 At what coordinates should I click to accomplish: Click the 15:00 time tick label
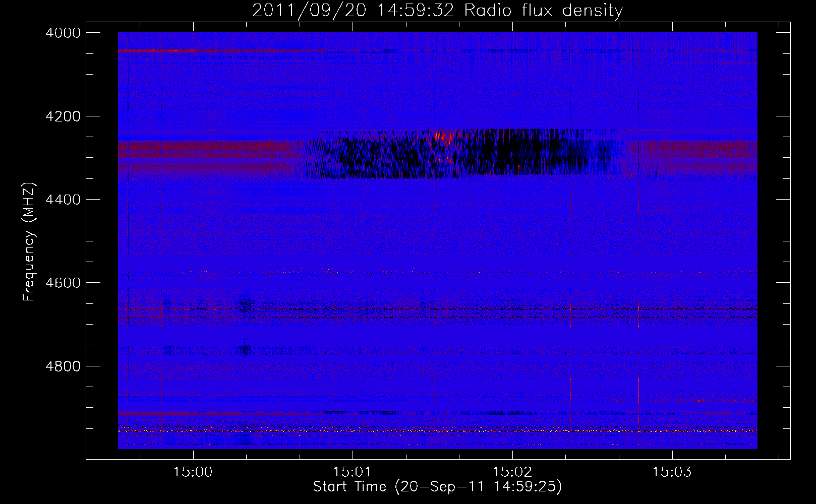(193, 472)
